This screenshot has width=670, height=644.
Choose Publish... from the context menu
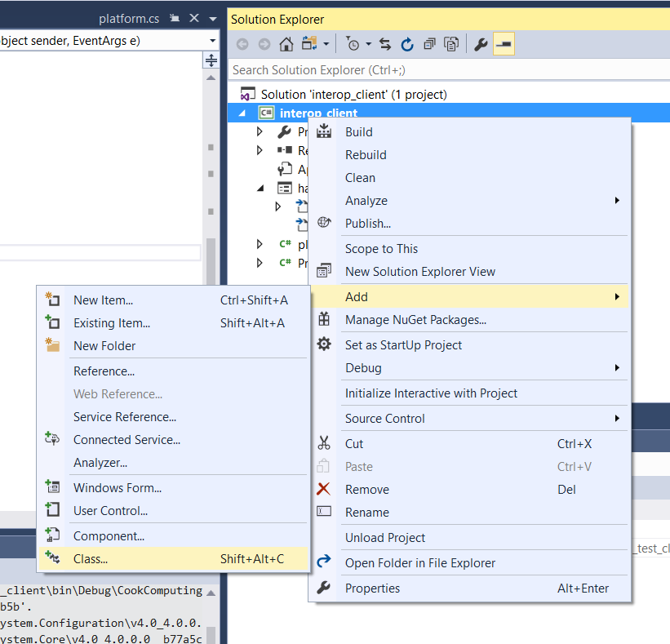pyautogui.click(x=469, y=224)
